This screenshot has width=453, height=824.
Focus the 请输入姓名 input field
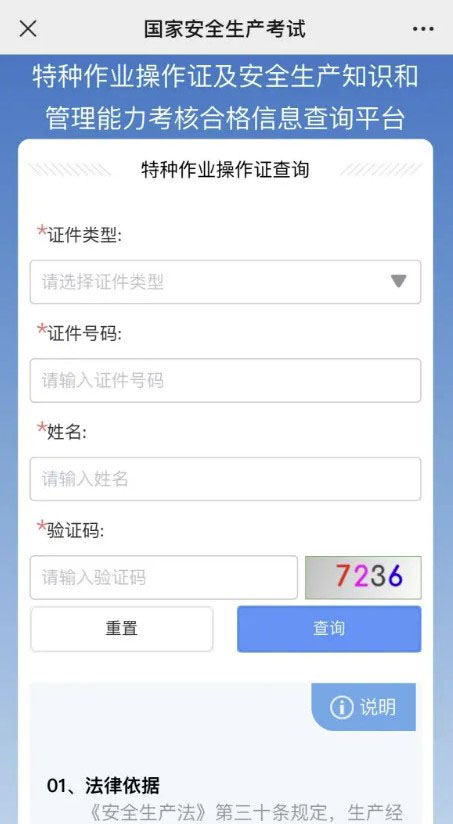[225, 479]
